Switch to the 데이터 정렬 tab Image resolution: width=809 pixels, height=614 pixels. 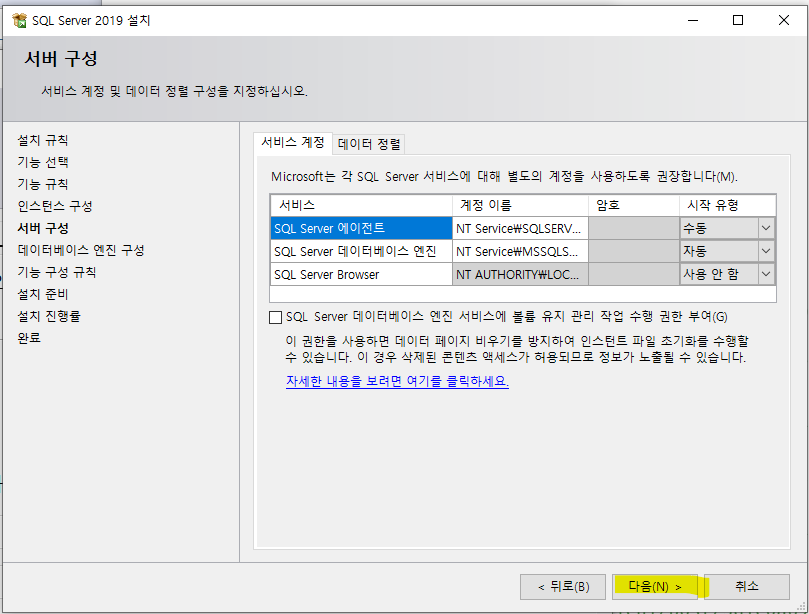point(369,144)
